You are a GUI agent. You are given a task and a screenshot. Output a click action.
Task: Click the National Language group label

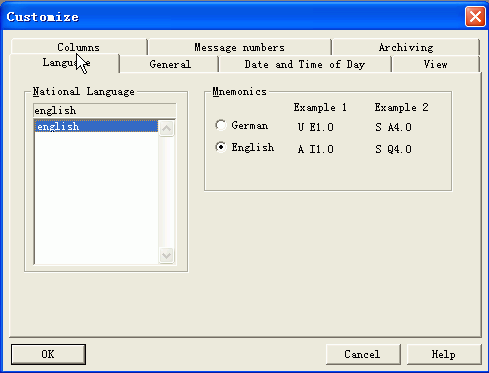tap(84, 91)
